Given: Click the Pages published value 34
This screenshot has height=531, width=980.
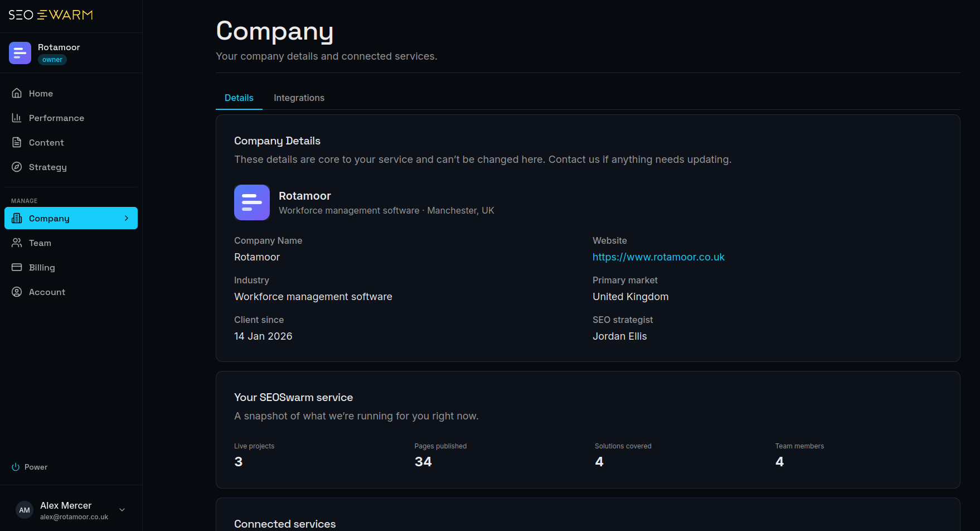Looking at the screenshot, I should pos(423,462).
